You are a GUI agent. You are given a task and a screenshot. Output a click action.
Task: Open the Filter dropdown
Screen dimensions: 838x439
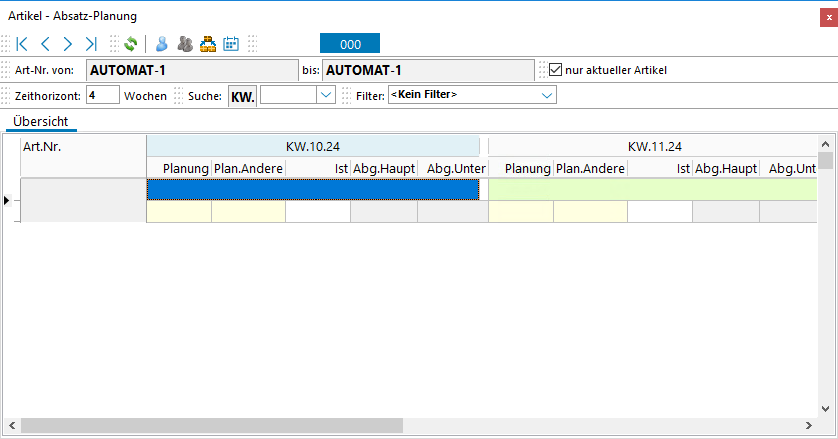coord(547,95)
